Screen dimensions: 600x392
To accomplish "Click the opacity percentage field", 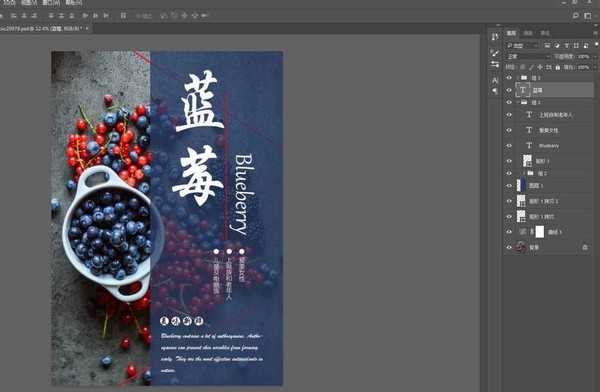I will [x=583, y=57].
